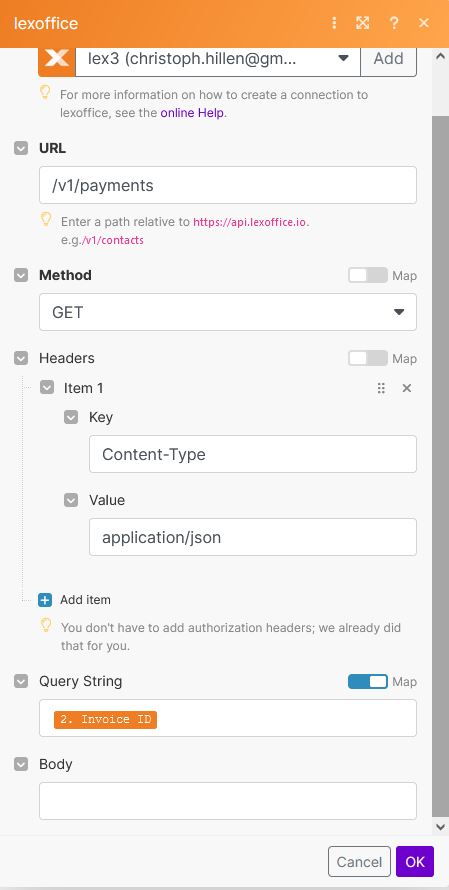Open help via the question mark icon
Screen dimensions: 449x890
[393, 23]
